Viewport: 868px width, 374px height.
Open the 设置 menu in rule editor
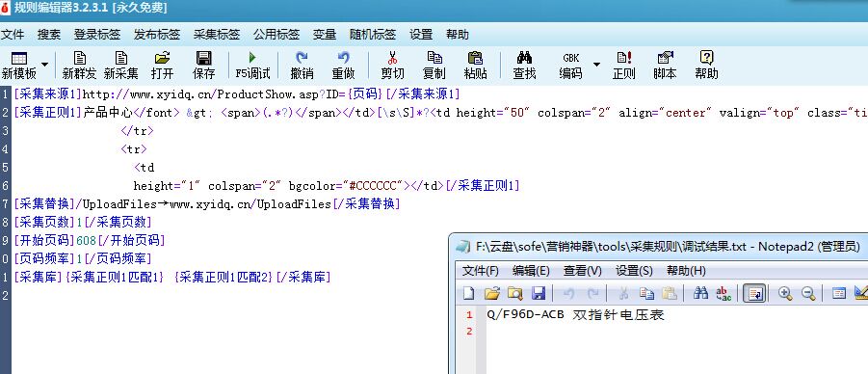[421, 35]
